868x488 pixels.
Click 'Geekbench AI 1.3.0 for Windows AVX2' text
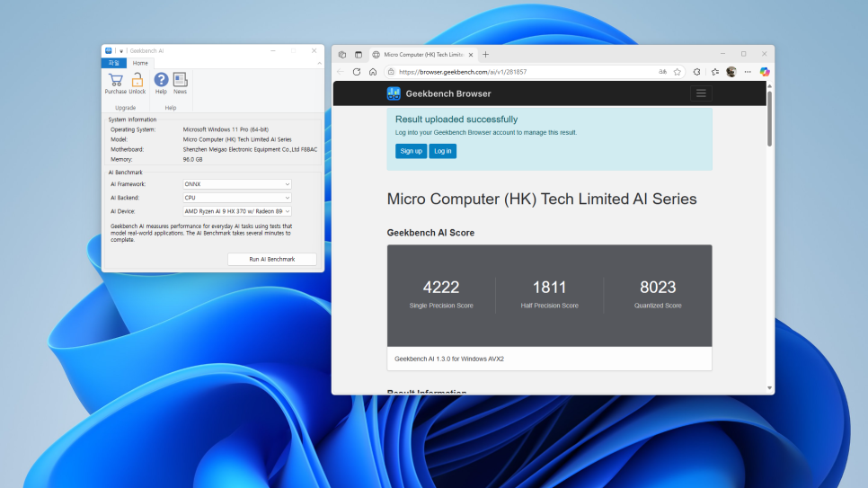click(x=449, y=359)
